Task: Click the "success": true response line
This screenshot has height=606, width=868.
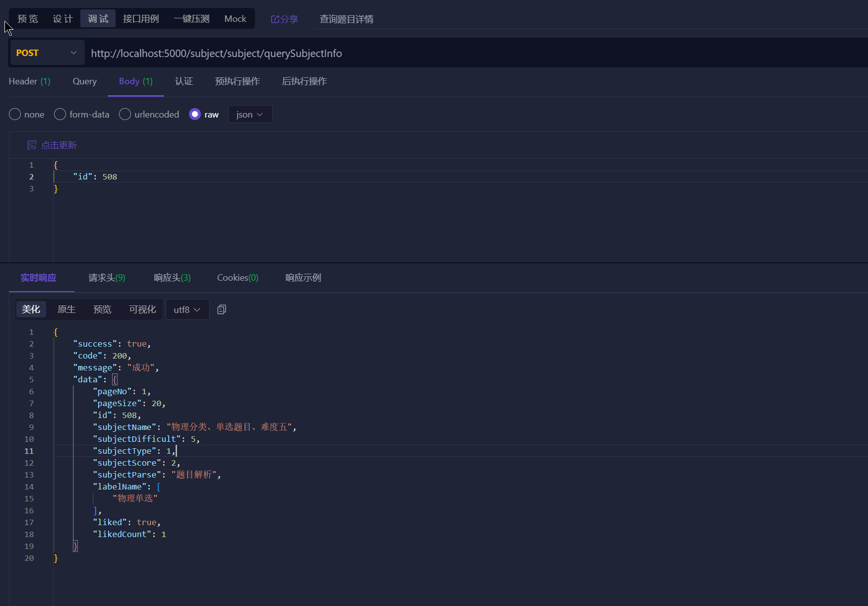Action: tap(112, 344)
